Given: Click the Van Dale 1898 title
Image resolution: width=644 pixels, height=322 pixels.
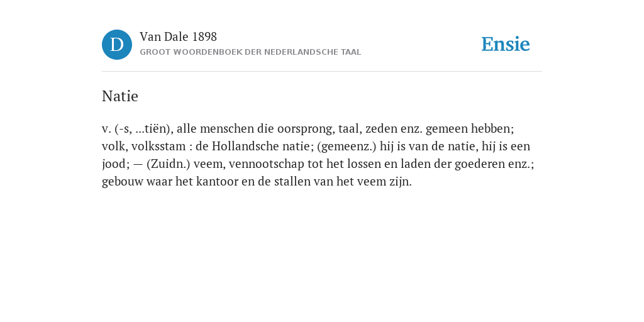Looking at the screenshot, I should pos(178,37).
